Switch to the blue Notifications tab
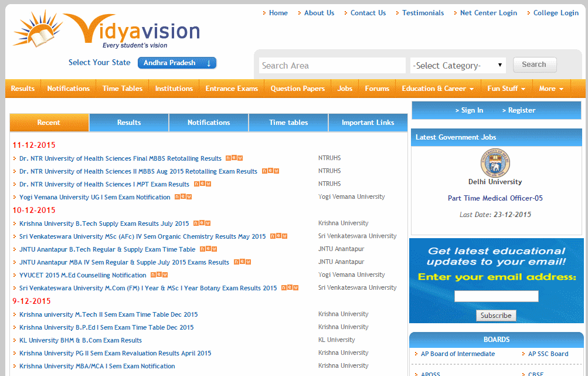The width and height of the screenshot is (588, 376). pyautogui.click(x=209, y=123)
